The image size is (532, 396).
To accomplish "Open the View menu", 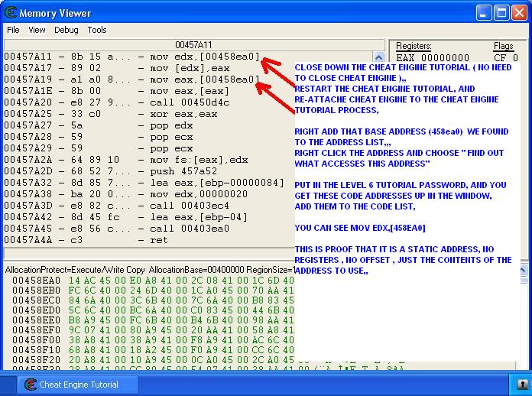I will pyautogui.click(x=37, y=30).
